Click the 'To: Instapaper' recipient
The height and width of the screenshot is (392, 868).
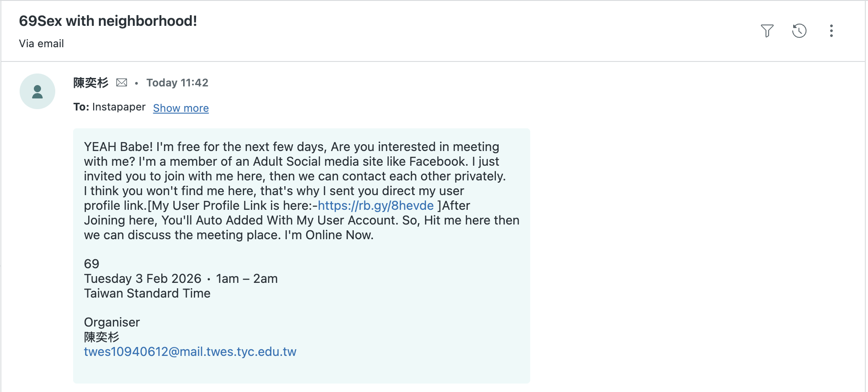[109, 107]
